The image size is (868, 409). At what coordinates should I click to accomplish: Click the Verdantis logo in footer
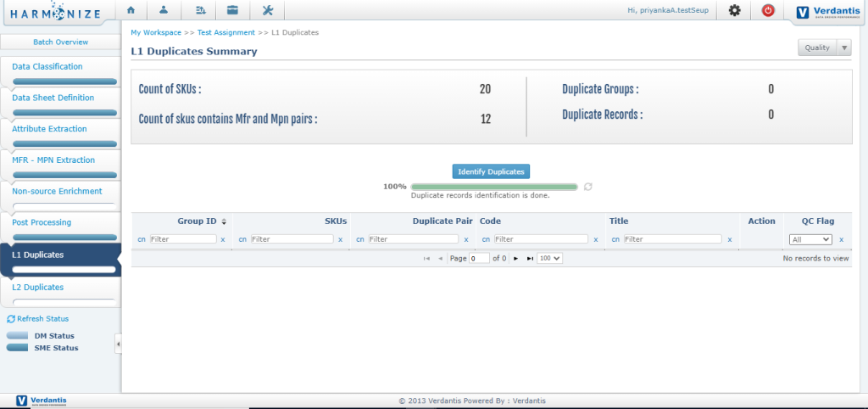42,401
